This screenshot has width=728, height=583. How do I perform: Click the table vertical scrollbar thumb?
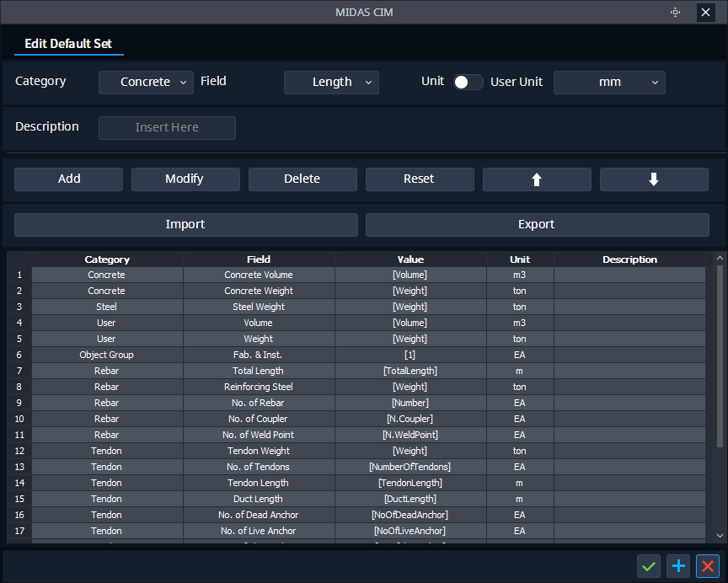pos(720,356)
